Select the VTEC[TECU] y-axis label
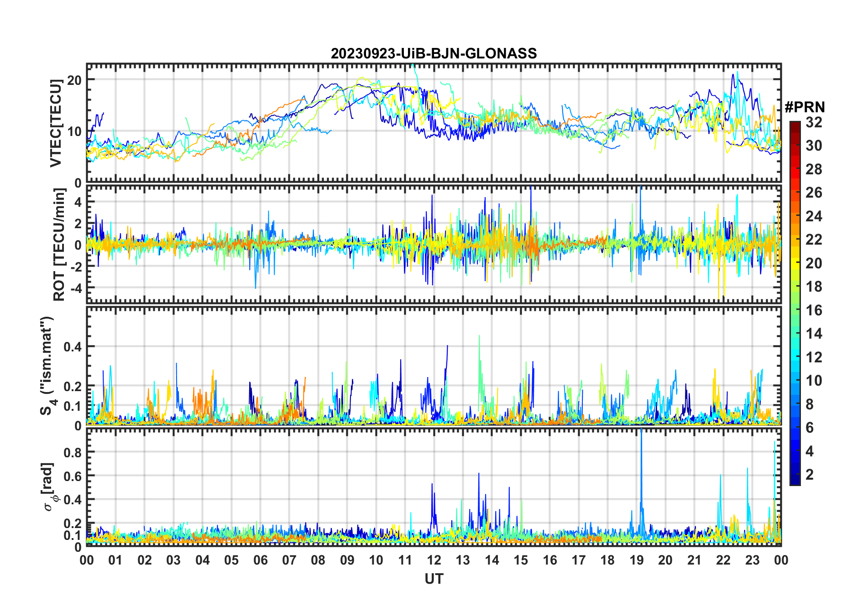 [x=56, y=123]
